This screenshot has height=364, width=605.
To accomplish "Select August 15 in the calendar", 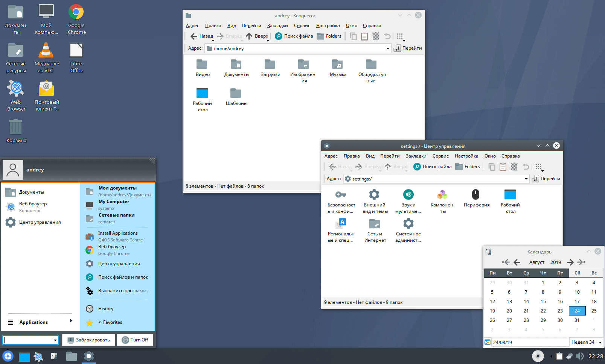I will point(543,301).
